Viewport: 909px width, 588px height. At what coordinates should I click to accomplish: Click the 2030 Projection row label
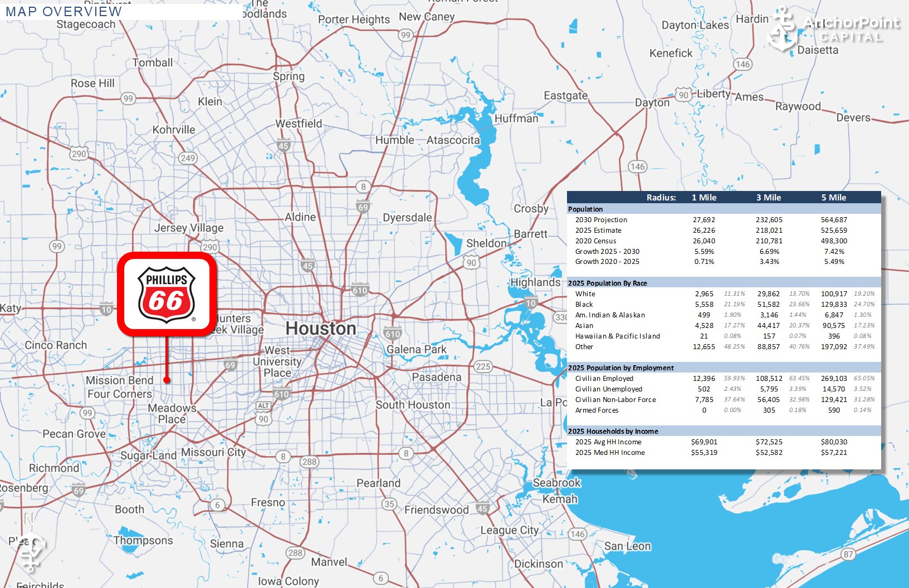(x=601, y=220)
